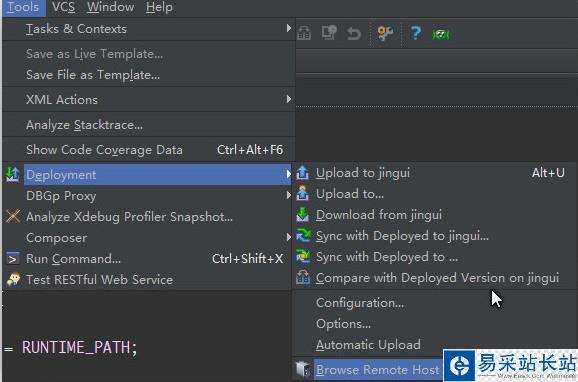Click the Compare with Deployed icon
The height and width of the screenshot is (382, 578).
pos(303,277)
